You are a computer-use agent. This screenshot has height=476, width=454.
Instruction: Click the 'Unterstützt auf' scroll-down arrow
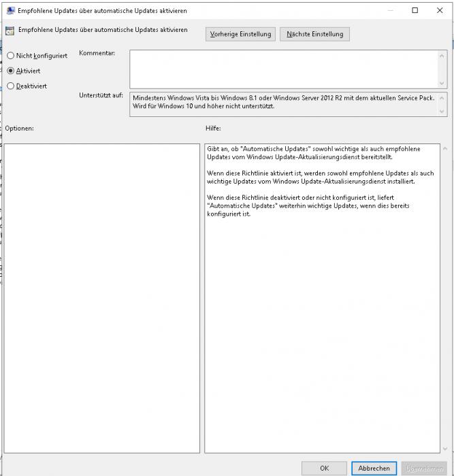442,112
